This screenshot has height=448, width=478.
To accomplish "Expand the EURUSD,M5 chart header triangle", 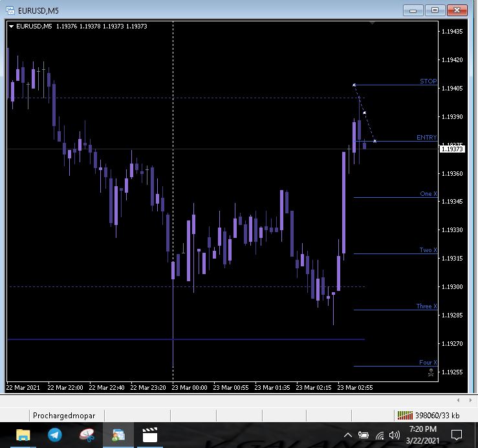I will pos(11,27).
